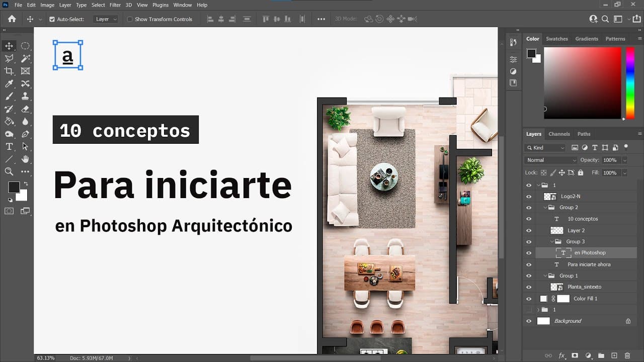Select the Horizontal Type tool
Viewport: 644px width, 362px height.
pyautogui.click(x=9, y=146)
